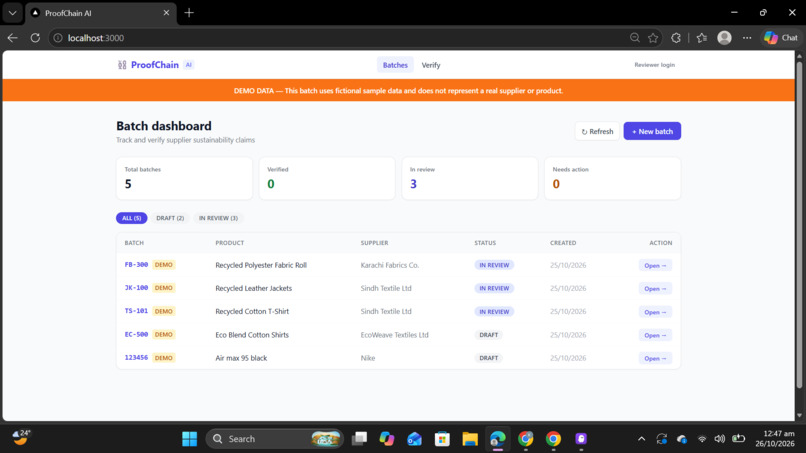Open the weather widget on taskbar
This screenshot has height=453, width=806.
21,438
